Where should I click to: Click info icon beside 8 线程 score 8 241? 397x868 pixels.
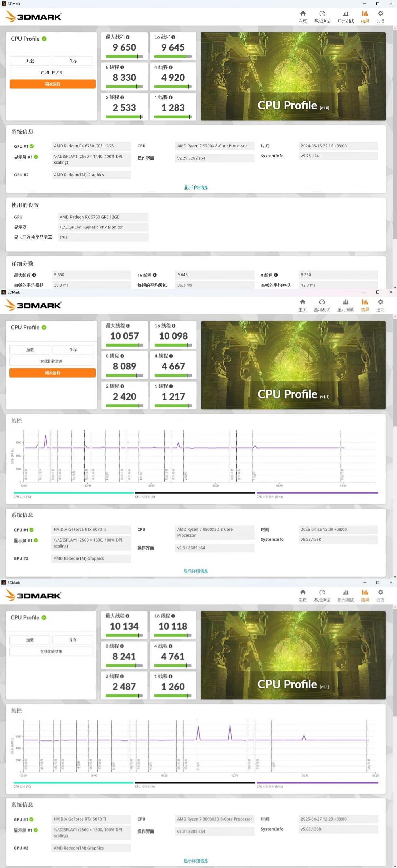click(121, 646)
